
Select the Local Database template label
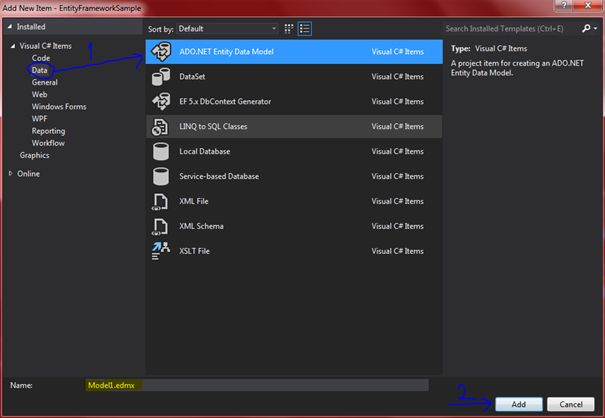pos(204,151)
